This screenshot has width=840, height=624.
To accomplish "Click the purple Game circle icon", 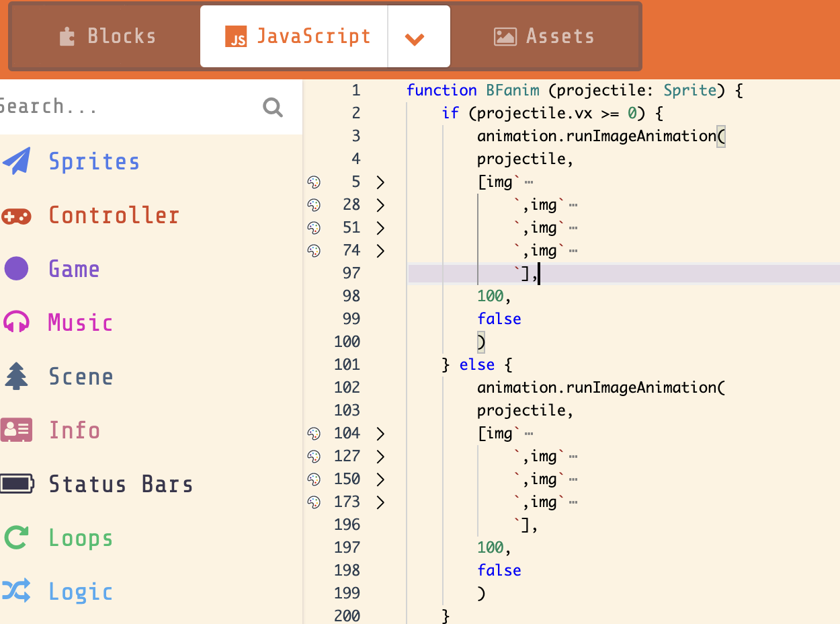I will coord(17,269).
